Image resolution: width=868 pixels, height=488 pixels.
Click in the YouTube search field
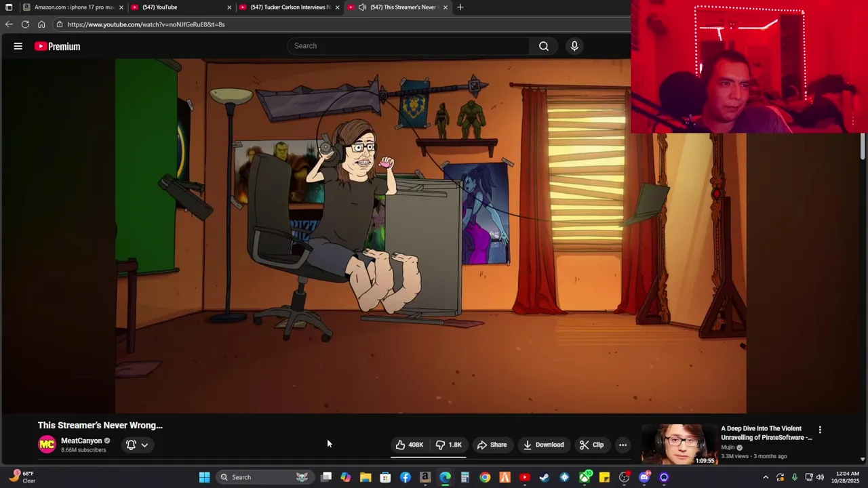pos(409,46)
